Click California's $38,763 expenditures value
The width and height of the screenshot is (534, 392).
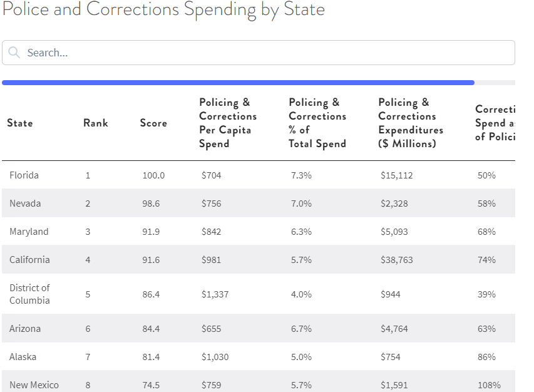tap(397, 260)
